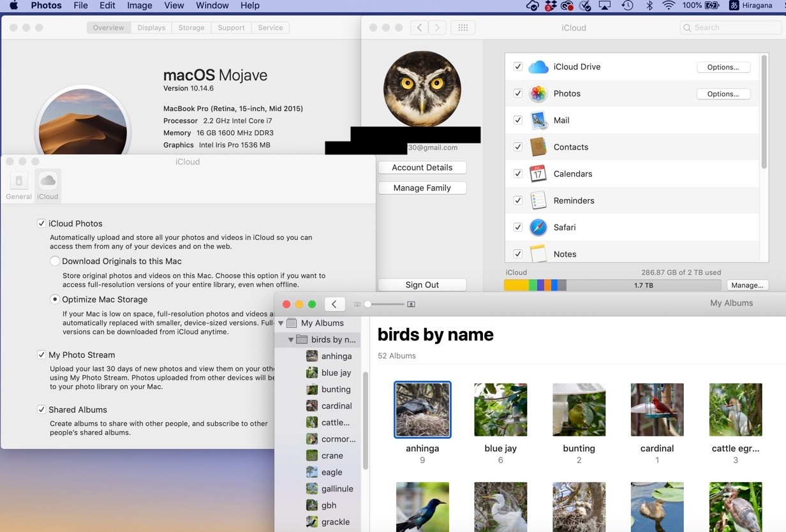Click the iCloud Drive cloud icon
The image size is (786, 532).
538,67
